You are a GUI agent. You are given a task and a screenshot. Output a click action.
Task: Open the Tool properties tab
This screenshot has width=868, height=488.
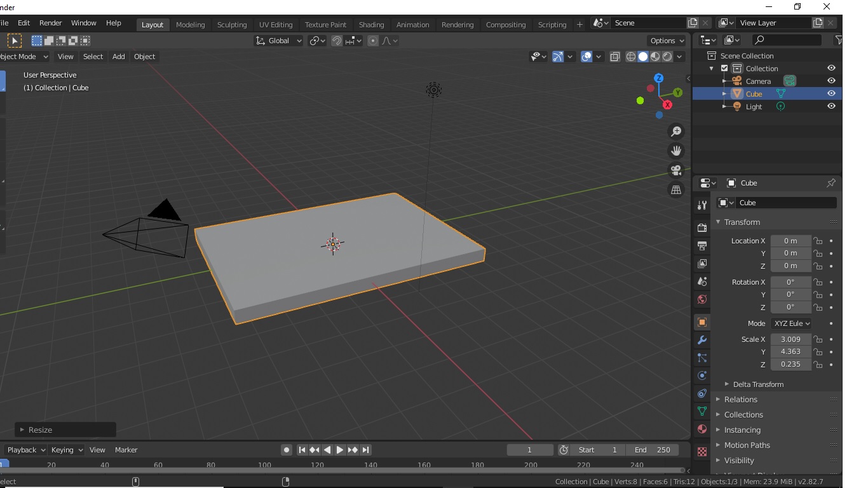tap(702, 205)
